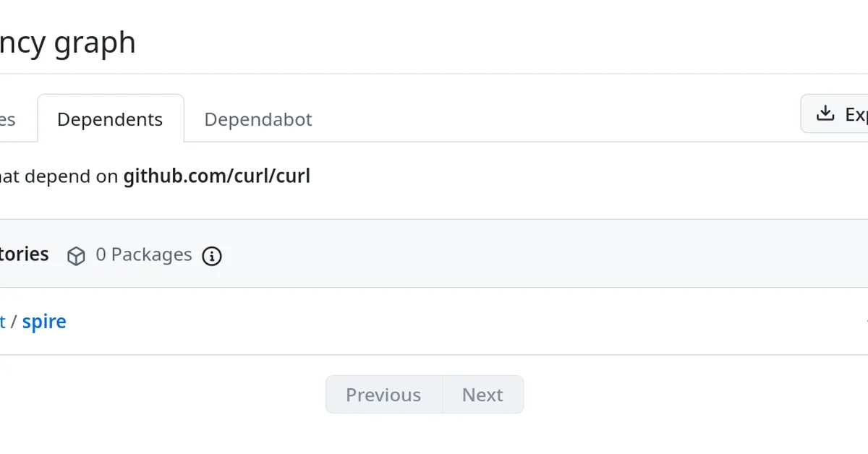The width and height of the screenshot is (868, 454).
Task: Switch to the Dependabot tab
Action: (x=258, y=119)
